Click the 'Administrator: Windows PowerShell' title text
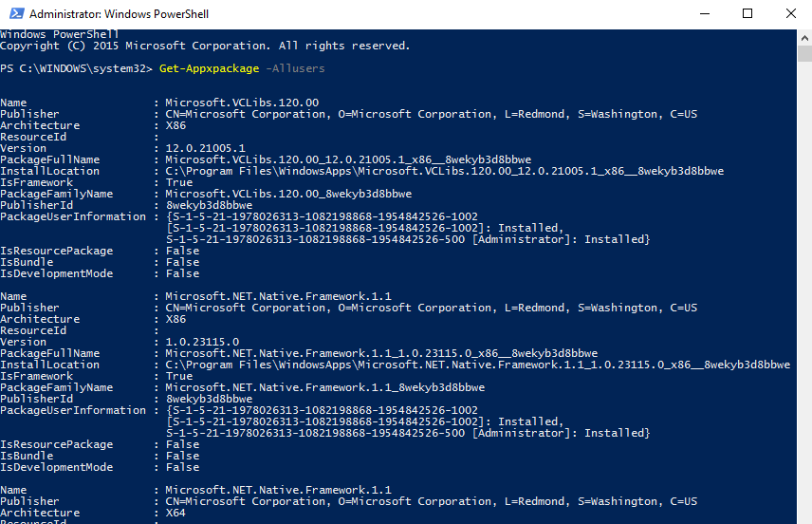 point(120,14)
